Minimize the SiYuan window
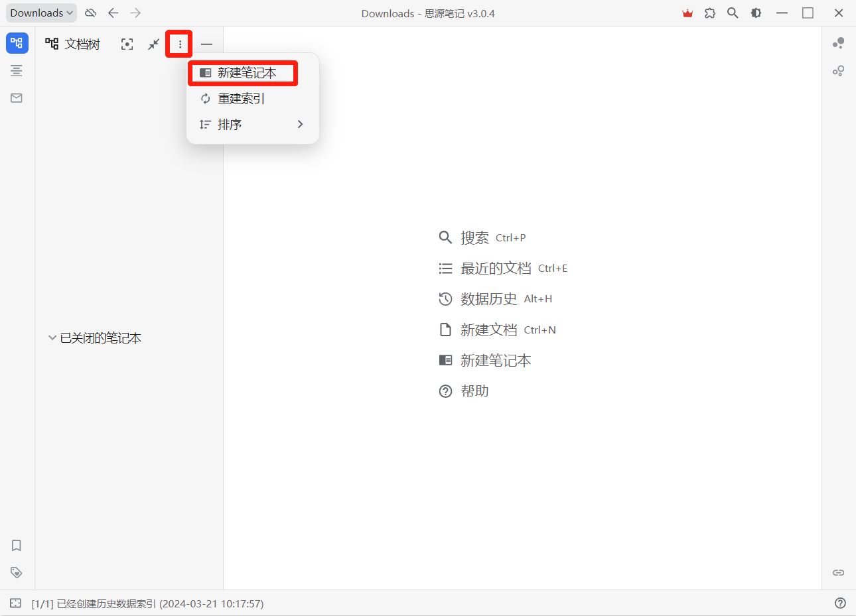The image size is (856, 616). (782, 13)
